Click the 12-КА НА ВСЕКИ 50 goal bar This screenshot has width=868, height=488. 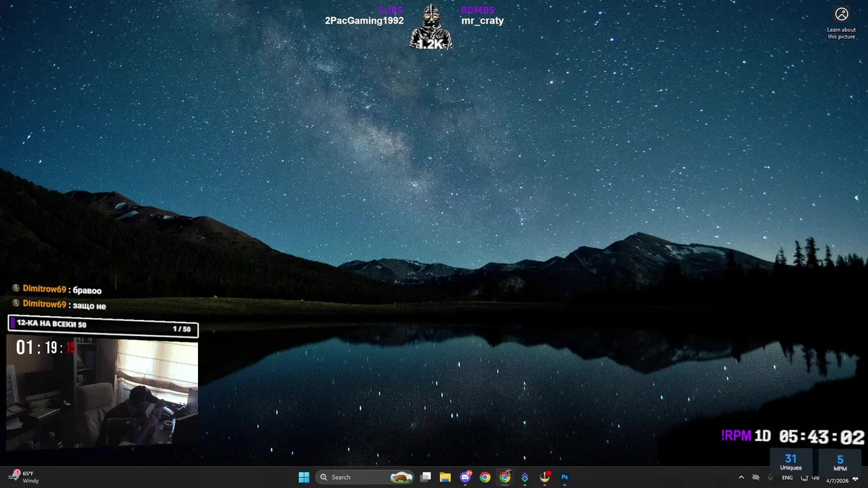coord(103,326)
